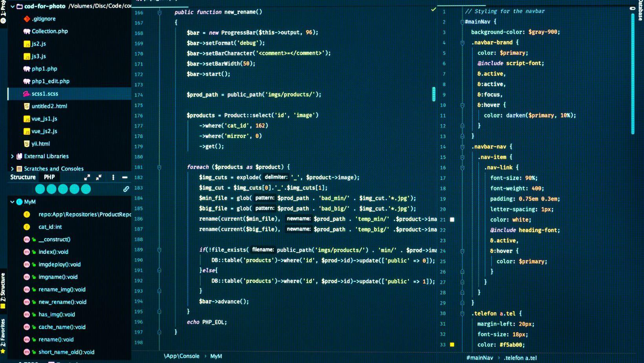Click white color swatch at line 21 gutter
Screen dimensions: 644x363
coord(452,220)
